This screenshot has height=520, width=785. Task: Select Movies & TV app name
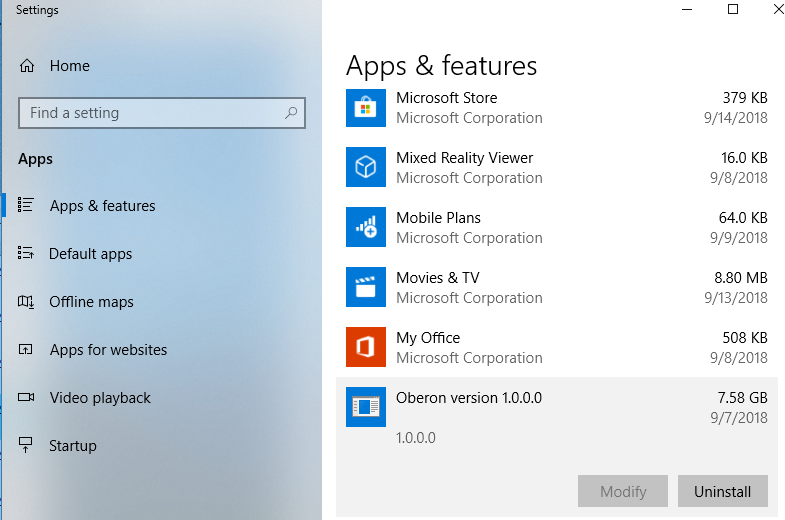[438, 278]
